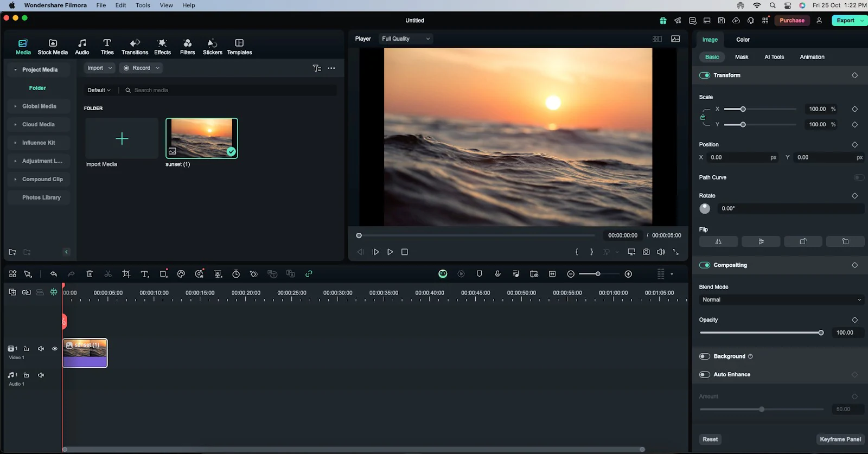Viewport: 868px width, 454px height.
Task: Open the Record dropdown
Action: click(141, 68)
